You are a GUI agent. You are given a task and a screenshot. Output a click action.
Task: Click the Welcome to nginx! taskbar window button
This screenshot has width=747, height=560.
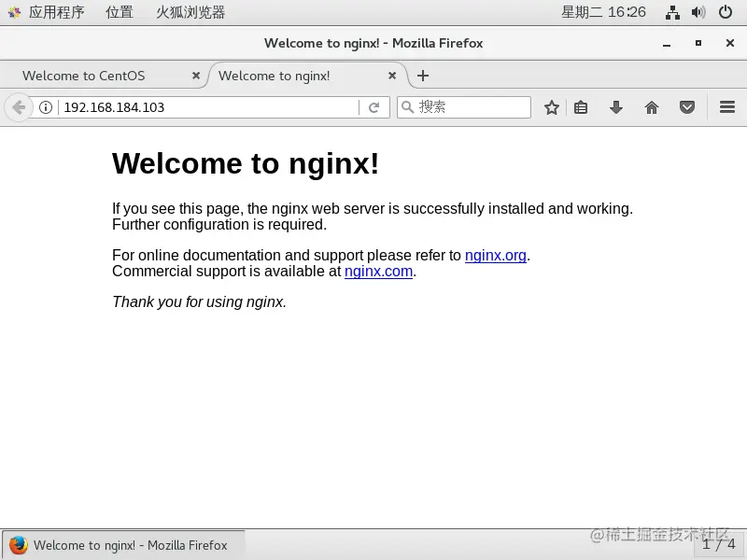(x=124, y=545)
